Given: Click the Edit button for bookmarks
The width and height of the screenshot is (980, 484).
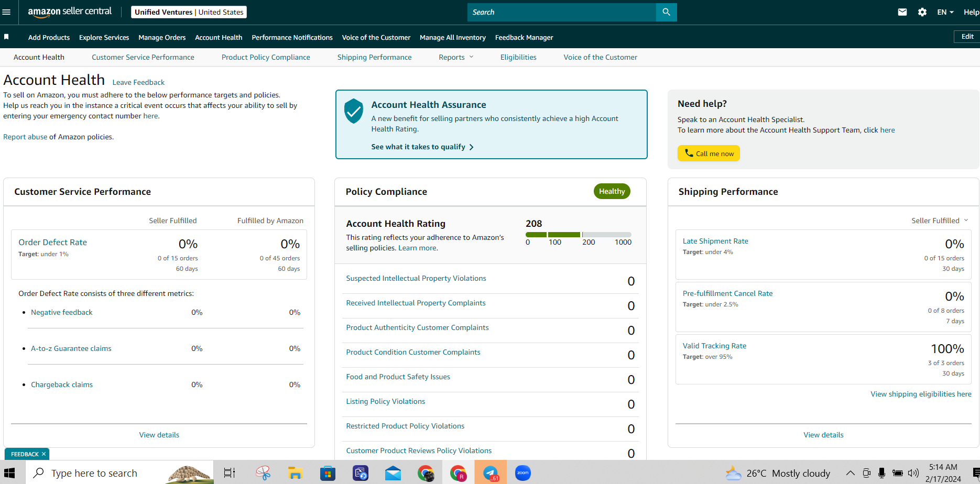Looking at the screenshot, I should (967, 37).
